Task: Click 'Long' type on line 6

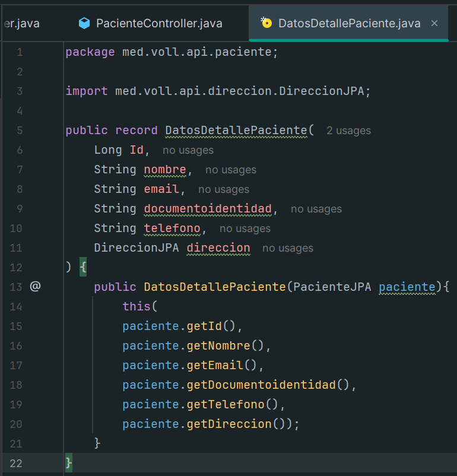Action: (x=108, y=150)
